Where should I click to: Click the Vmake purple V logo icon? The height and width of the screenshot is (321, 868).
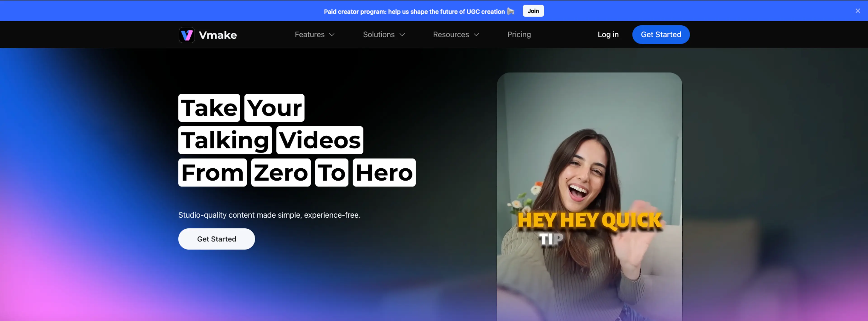187,35
